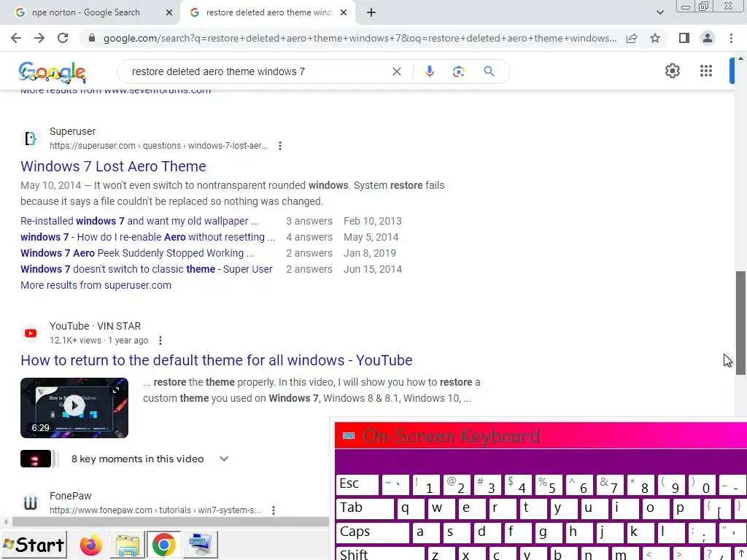Viewport: 747px width, 560px height.
Task: Open options menu for YouTube VIN STAR result
Action: point(160,341)
